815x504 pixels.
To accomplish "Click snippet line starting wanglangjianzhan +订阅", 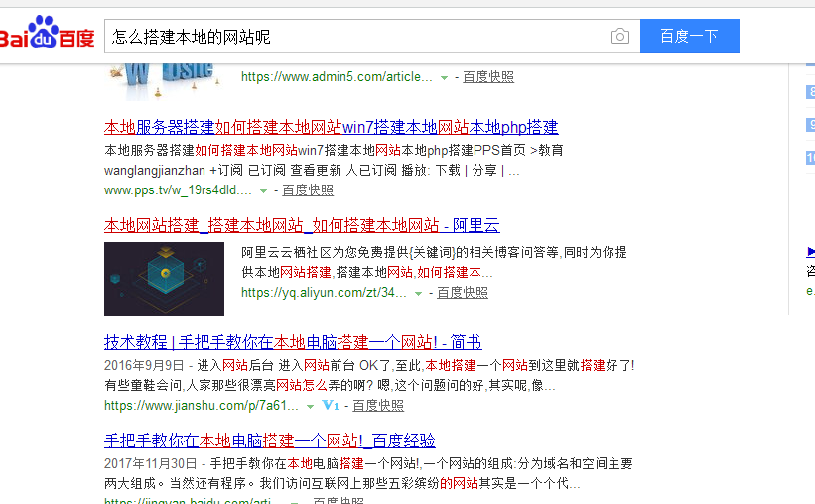I will pos(312,171).
